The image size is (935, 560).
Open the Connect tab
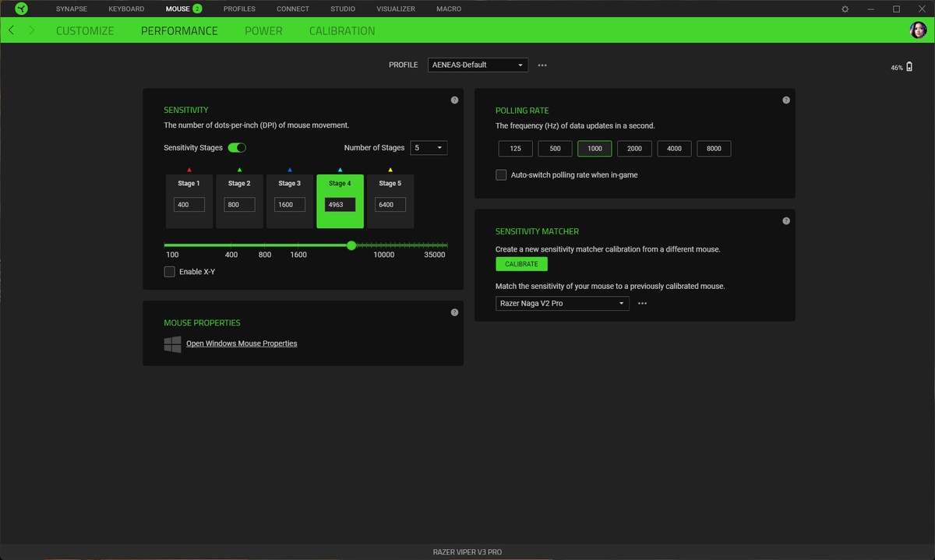(x=293, y=9)
